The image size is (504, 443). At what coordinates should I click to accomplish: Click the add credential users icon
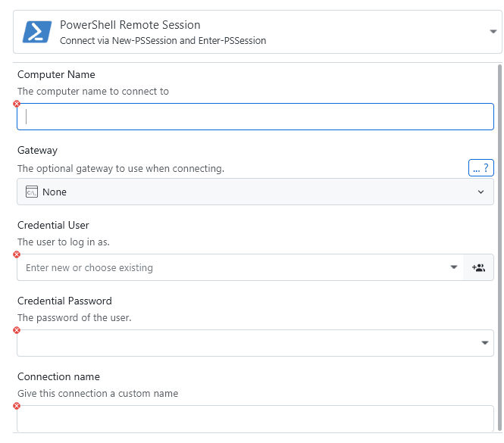pos(478,267)
